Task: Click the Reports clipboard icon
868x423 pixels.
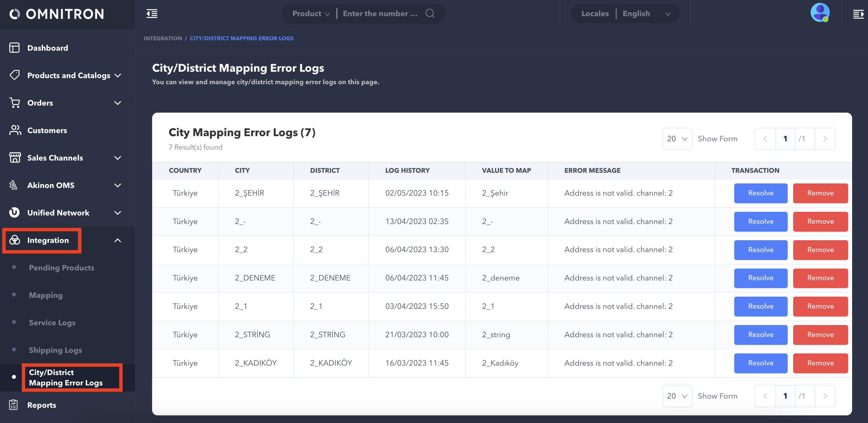Action: (x=13, y=405)
